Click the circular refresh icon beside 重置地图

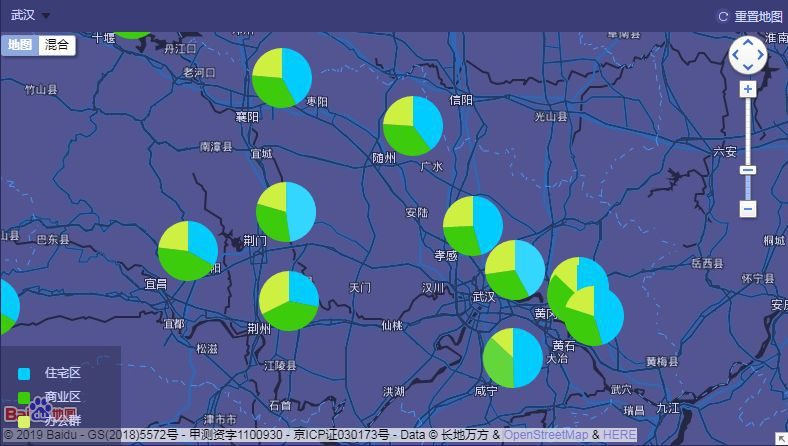[723, 17]
